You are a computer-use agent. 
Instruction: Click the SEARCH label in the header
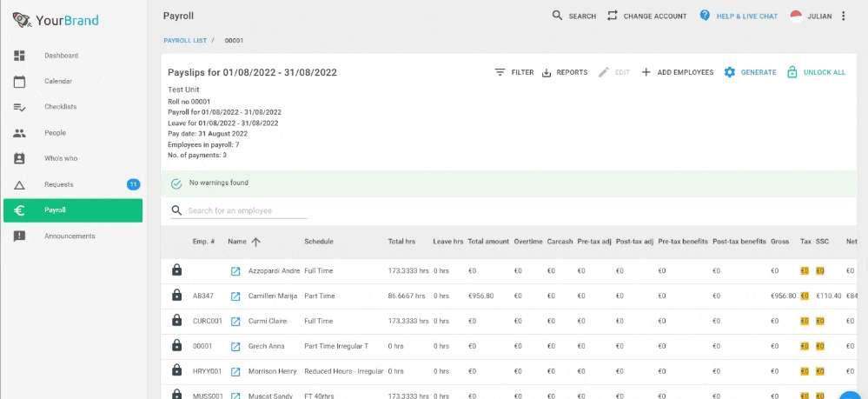pos(582,17)
